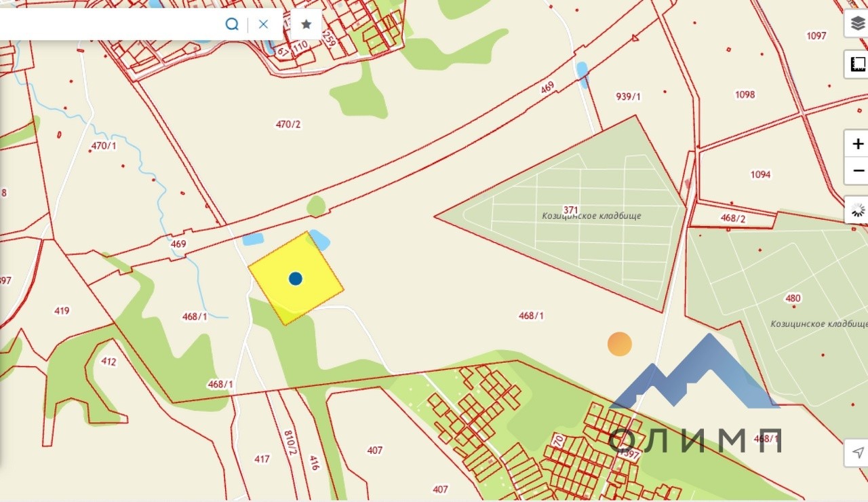Image resolution: width=868 pixels, height=502 pixels.
Task: Clear the search field with X
Action: [263, 24]
